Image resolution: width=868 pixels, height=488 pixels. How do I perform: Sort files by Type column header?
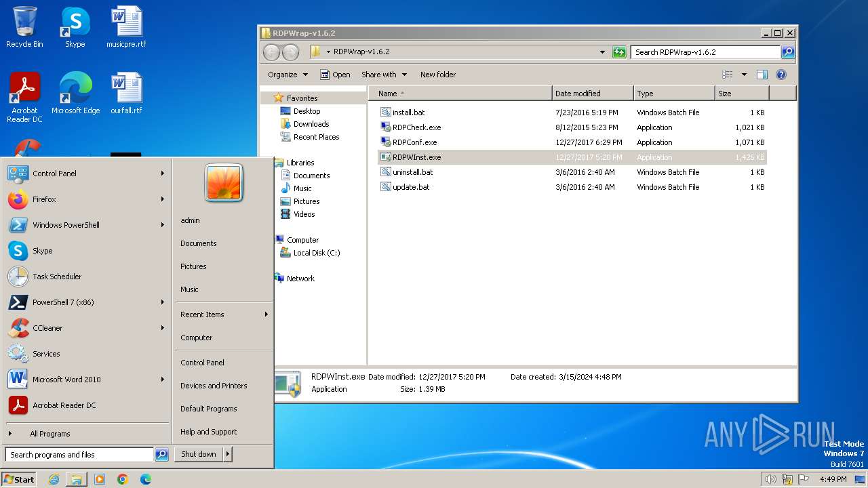674,94
